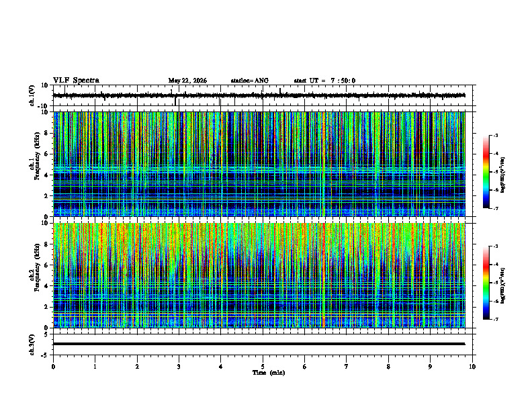532x411 pixels.
Task: Click the ch.1(V) waveform axis label
Action: [32, 95]
